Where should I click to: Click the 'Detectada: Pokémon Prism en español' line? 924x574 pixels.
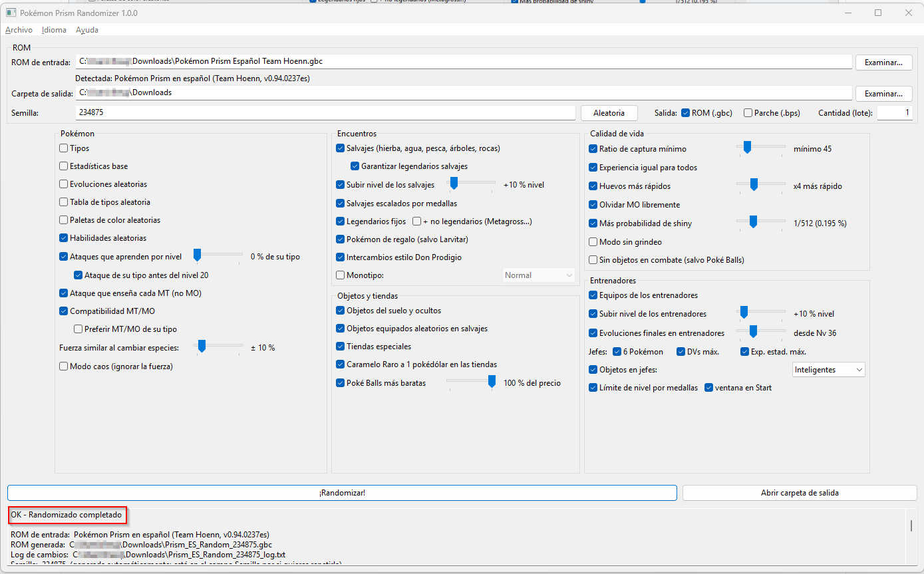(x=192, y=78)
